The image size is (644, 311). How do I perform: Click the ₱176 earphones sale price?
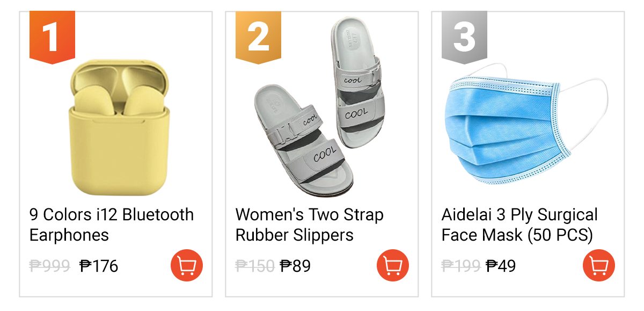pyautogui.click(x=99, y=266)
